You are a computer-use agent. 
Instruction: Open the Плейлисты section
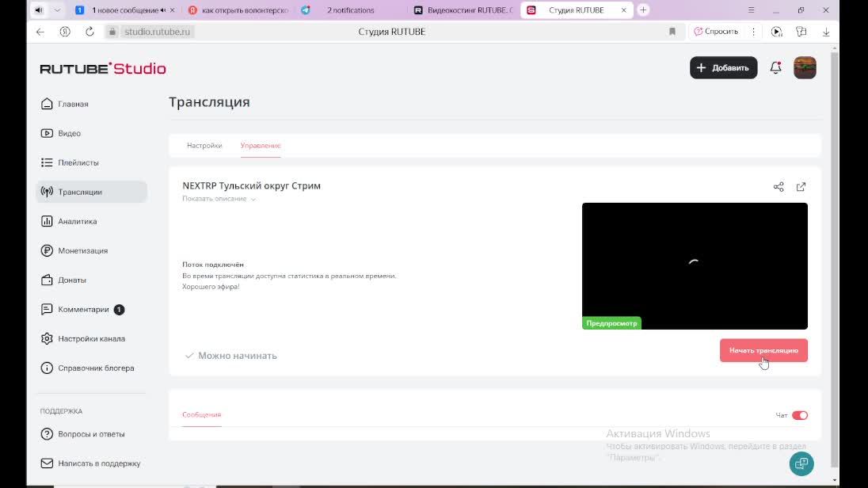pos(70,163)
